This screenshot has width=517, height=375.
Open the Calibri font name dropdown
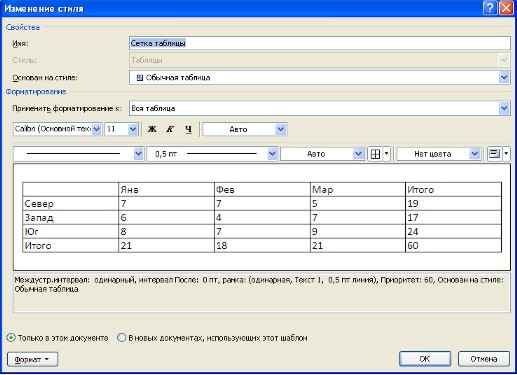96,129
